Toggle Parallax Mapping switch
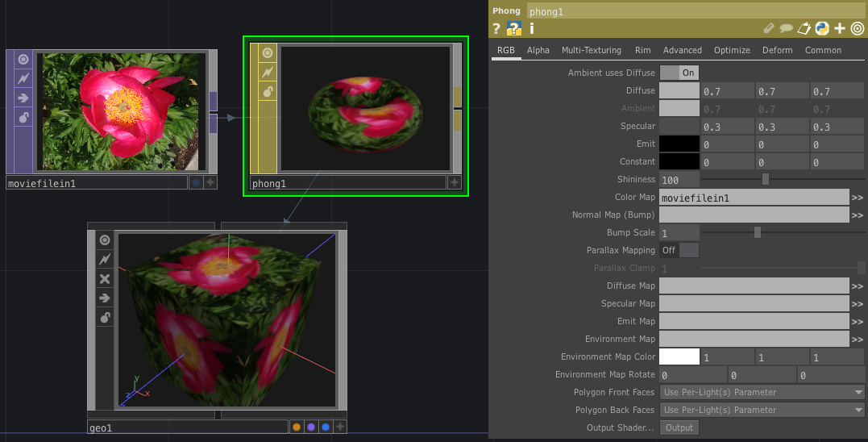The height and width of the screenshot is (442, 868). (x=679, y=250)
